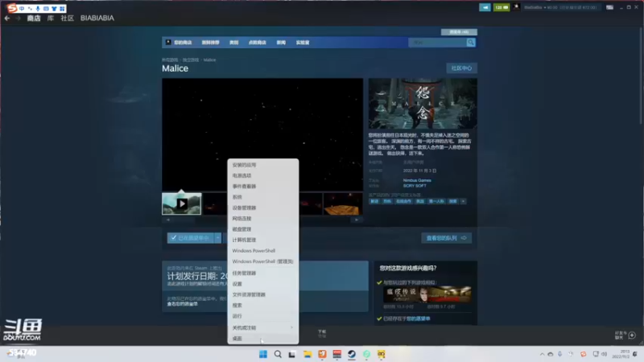Click the 社区中心 button

(x=461, y=68)
